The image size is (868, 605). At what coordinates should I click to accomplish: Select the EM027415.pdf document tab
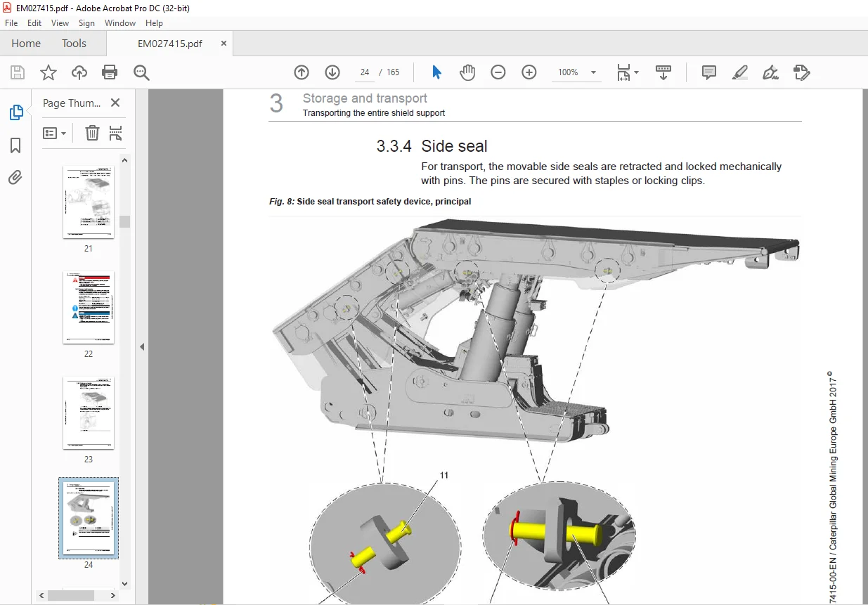170,44
